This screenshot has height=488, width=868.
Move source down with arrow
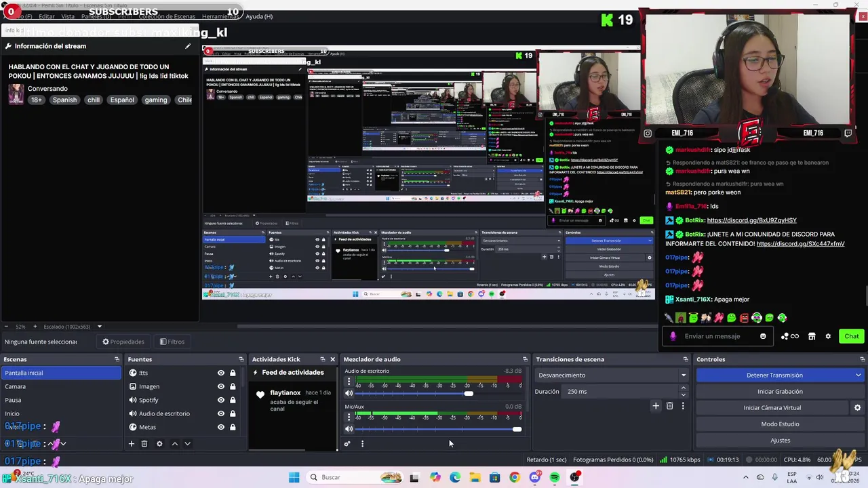coord(187,444)
